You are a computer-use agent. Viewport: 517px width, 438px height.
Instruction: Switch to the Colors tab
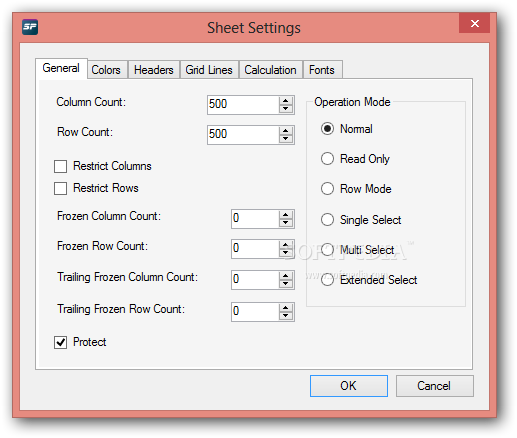(x=107, y=70)
